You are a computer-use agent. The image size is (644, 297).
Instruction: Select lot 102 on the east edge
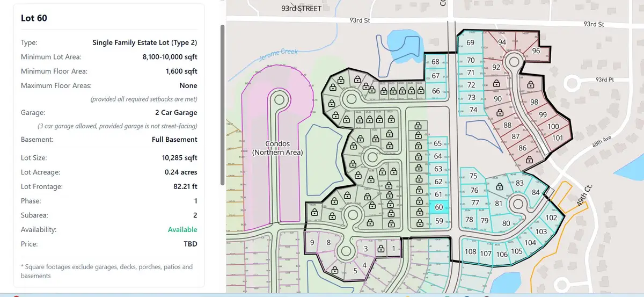coord(551,218)
